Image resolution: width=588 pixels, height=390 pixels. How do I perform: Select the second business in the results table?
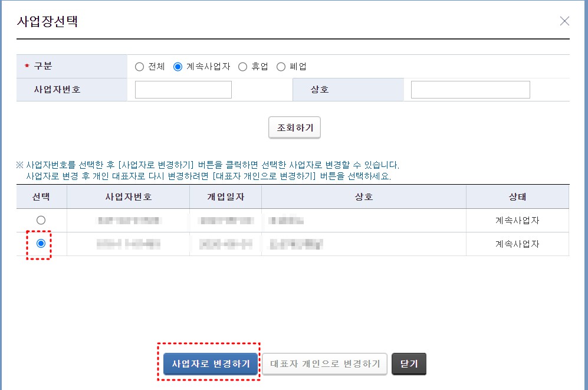[x=40, y=244]
